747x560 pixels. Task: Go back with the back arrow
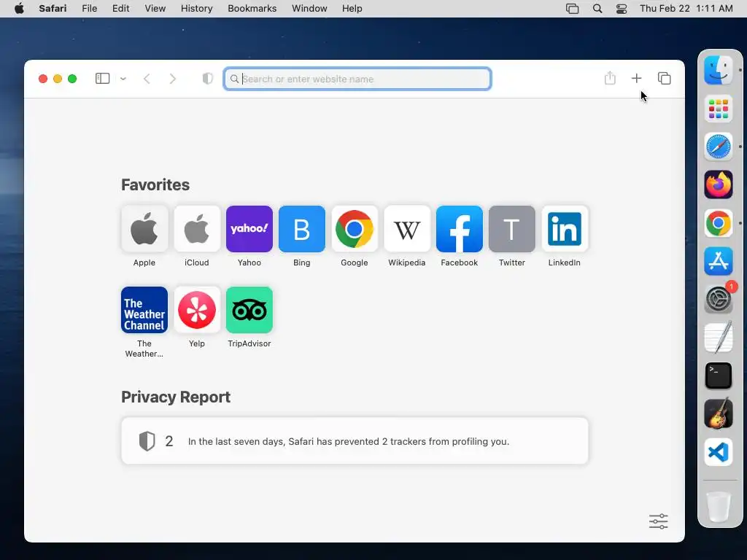click(147, 79)
